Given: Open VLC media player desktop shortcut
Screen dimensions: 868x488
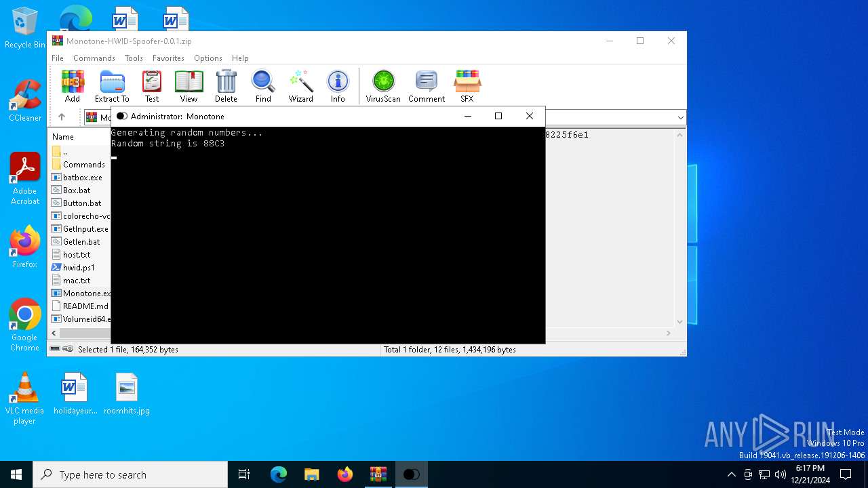Looking at the screenshot, I should [25, 399].
